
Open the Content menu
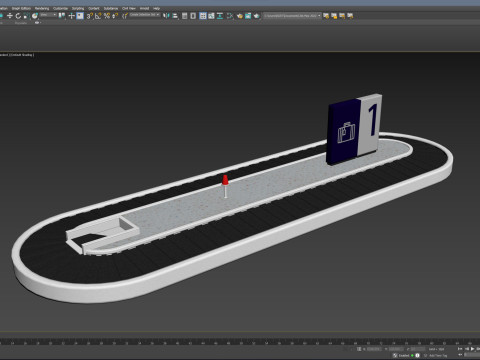(94, 8)
